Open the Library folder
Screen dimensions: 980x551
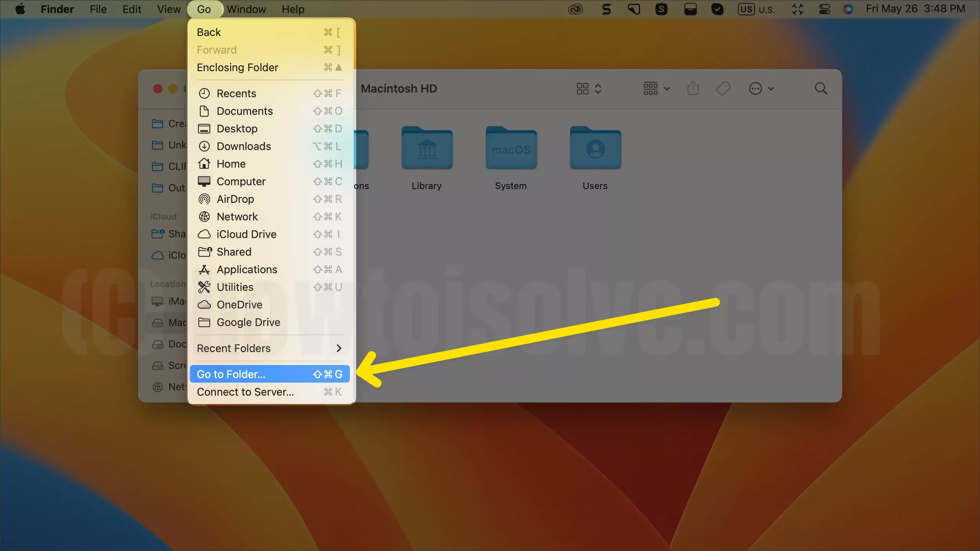pos(427,158)
